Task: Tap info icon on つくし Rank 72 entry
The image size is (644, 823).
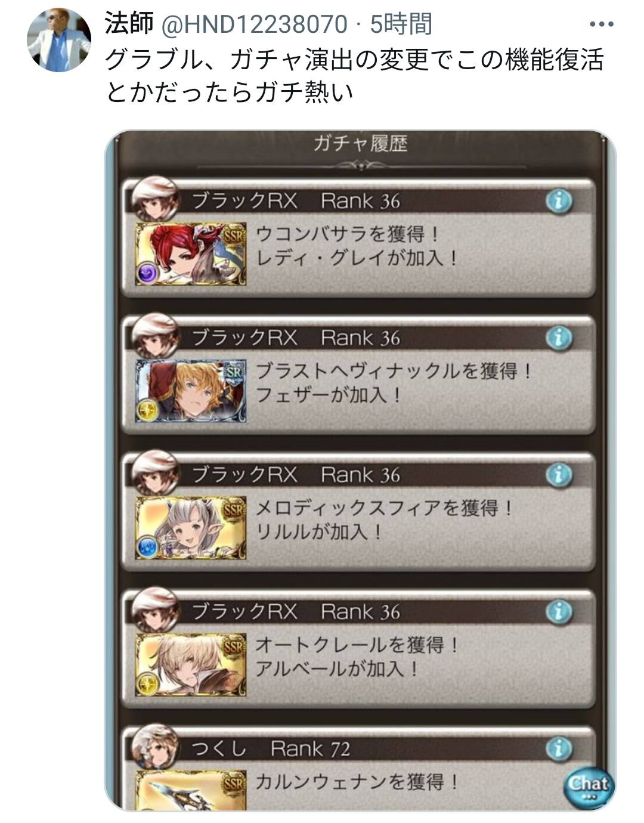Action: click(x=559, y=748)
